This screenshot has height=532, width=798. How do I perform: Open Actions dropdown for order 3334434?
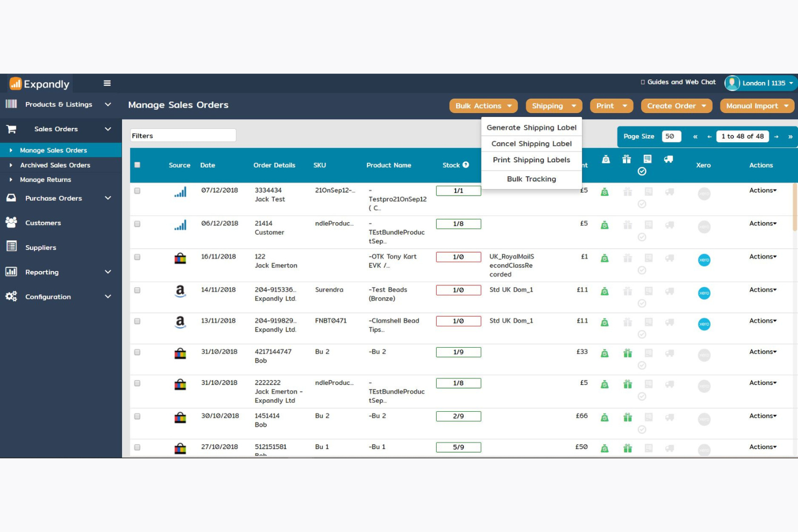click(762, 190)
